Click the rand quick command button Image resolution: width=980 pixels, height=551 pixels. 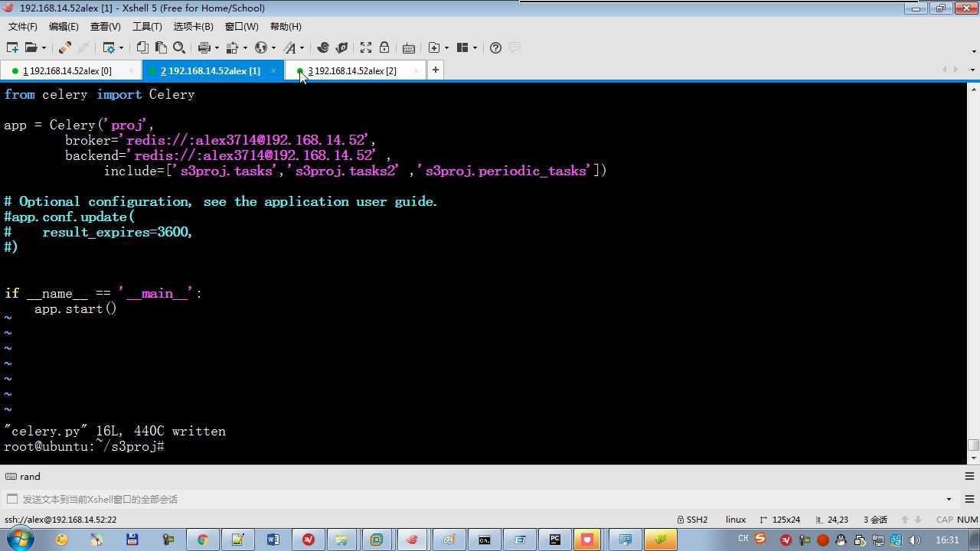(x=23, y=476)
